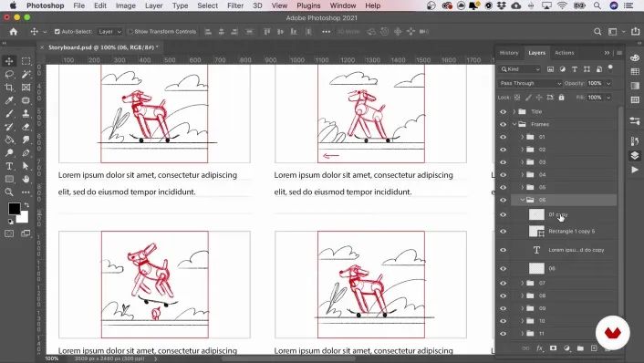This screenshot has width=644, height=363.
Task: Swap foreground and background colors
Action: [x=26, y=204]
